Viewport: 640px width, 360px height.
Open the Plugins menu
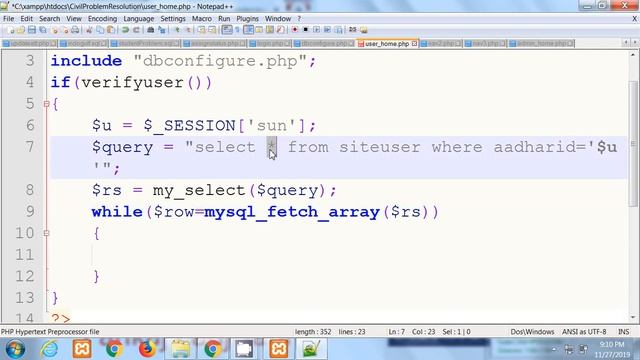click(x=247, y=19)
